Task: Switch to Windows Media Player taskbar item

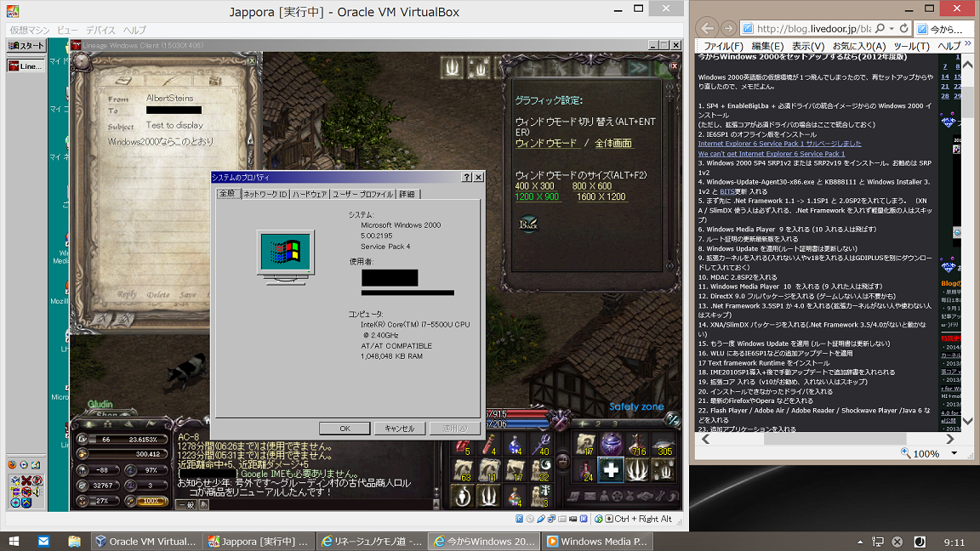Action: point(597,542)
